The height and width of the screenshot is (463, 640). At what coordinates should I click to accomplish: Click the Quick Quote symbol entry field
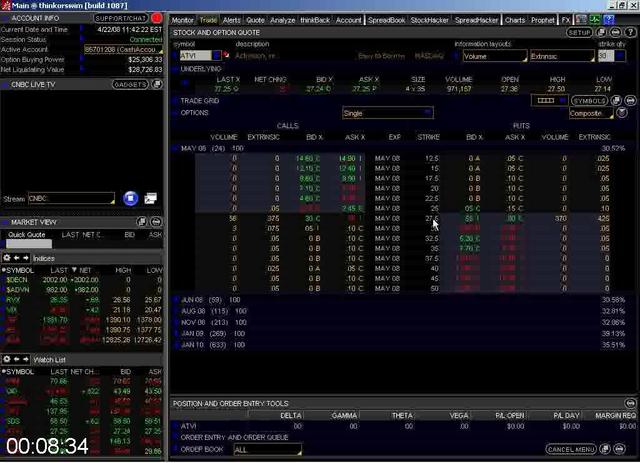pyautogui.click(x=29, y=244)
